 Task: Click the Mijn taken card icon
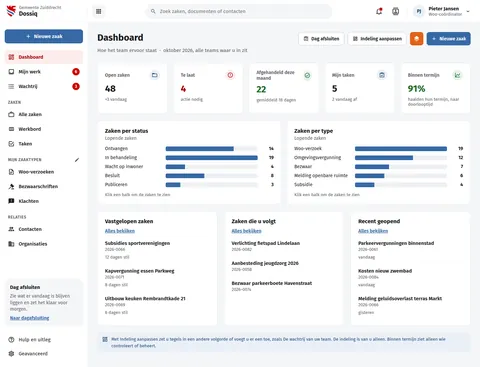pyautogui.click(x=382, y=75)
